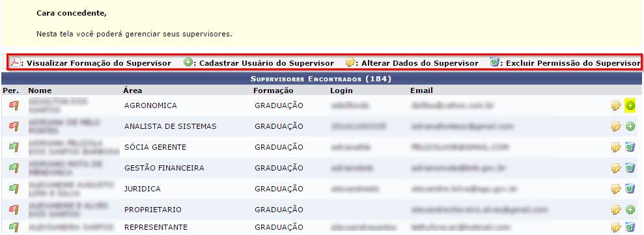Click the red flag in the PROPRIETARIO row

pos(14,210)
